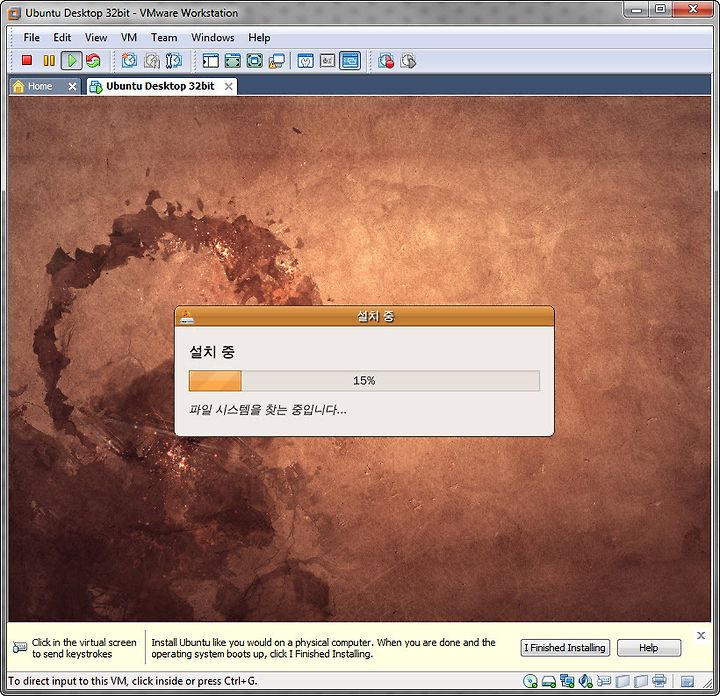Viewport: 720px width, 696px height.
Task: Dismiss the install hint info bar
Action: click(701, 635)
